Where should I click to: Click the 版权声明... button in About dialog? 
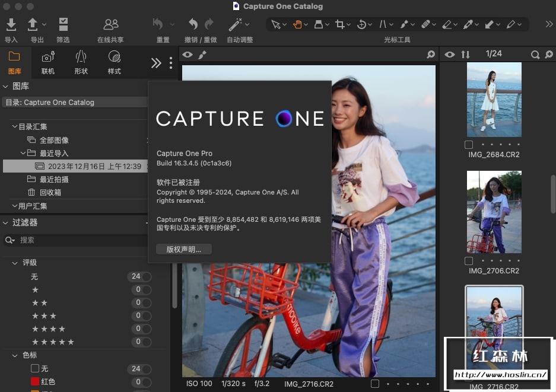point(184,250)
